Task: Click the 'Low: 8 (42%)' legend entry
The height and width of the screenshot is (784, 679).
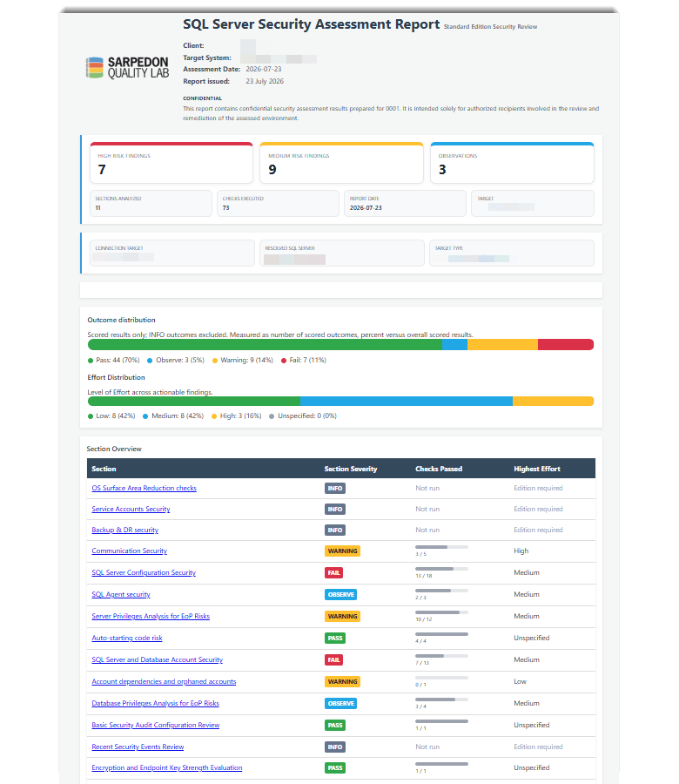Action: click(x=111, y=416)
